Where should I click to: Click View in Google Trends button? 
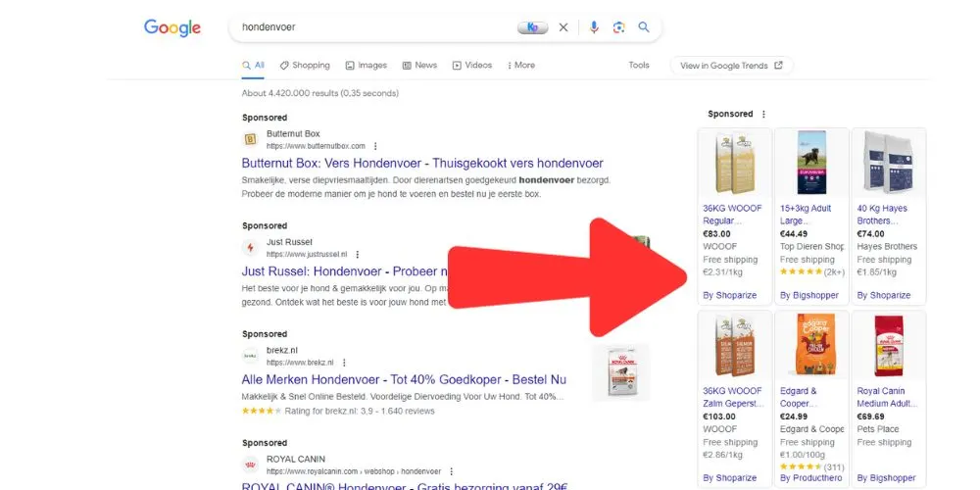(x=731, y=66)
